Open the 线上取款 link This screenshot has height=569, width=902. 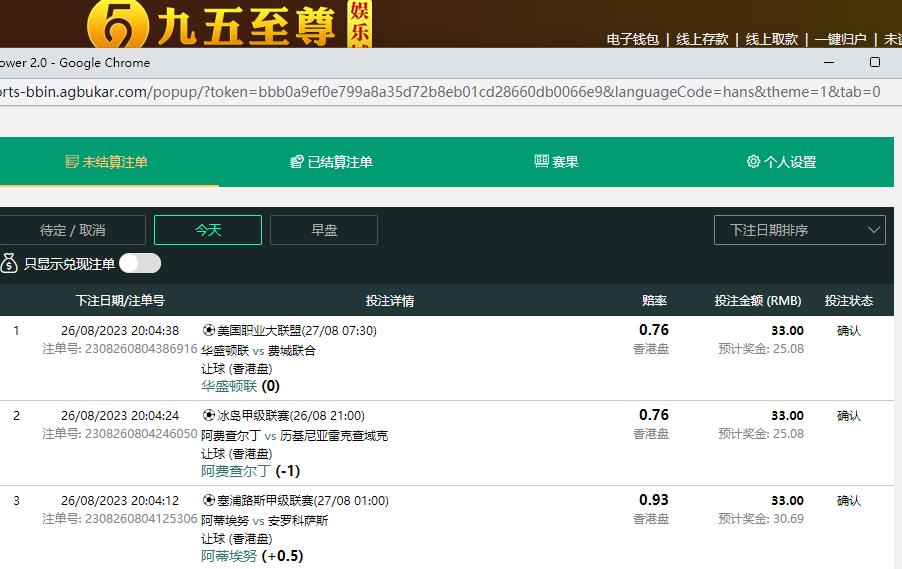click(771, 39)
